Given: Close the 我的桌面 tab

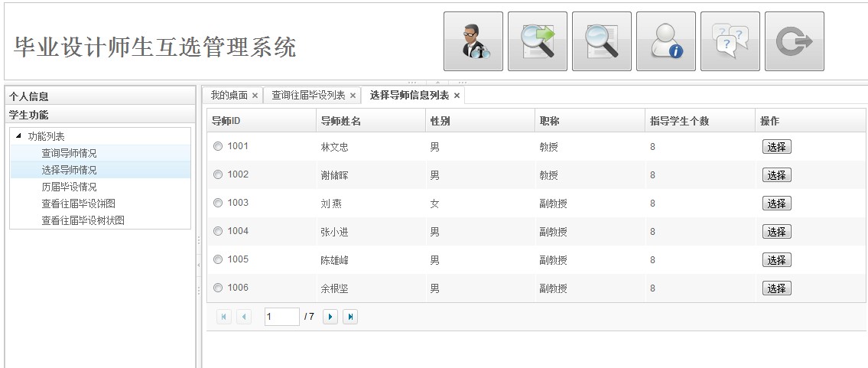Looking at the screenshot, I should click(x=255, y=96).
